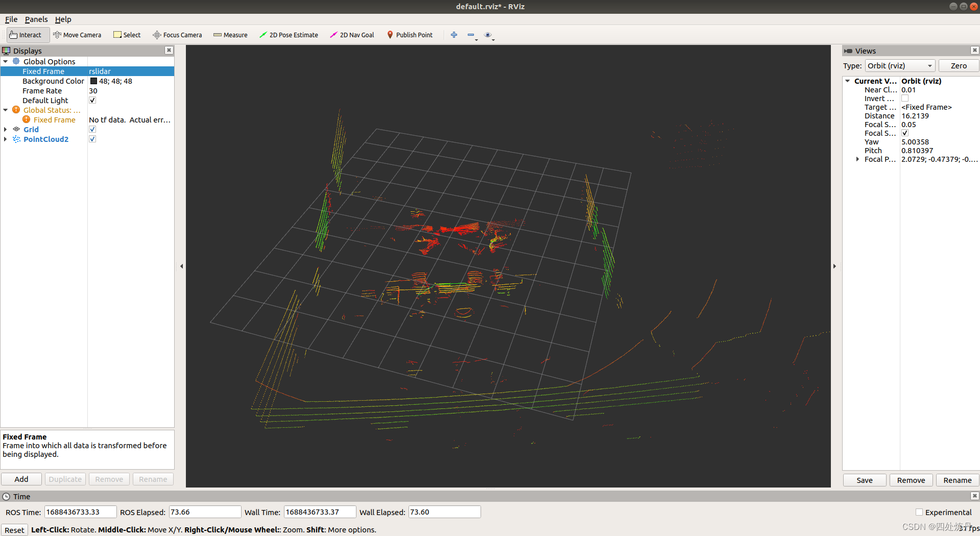Toggle the Focal Shape Fixed Size checkbox
This screenshot has height=536, width=980.
[x=905, y=133]
